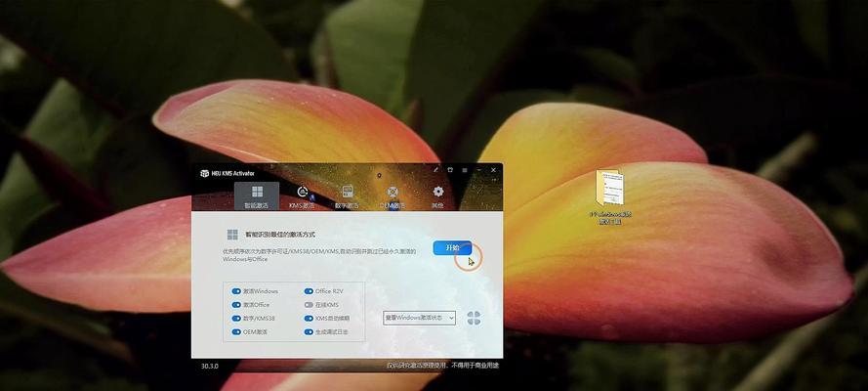Switch to the 数字激活 digital activation tab
The height and width of the screenshot is (391, 868).
pyautogui.click(x=347, y=196)
